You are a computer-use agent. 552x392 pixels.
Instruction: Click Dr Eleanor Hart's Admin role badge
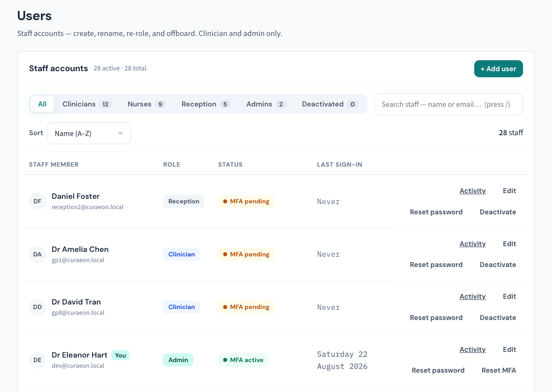tap(178, 360)
